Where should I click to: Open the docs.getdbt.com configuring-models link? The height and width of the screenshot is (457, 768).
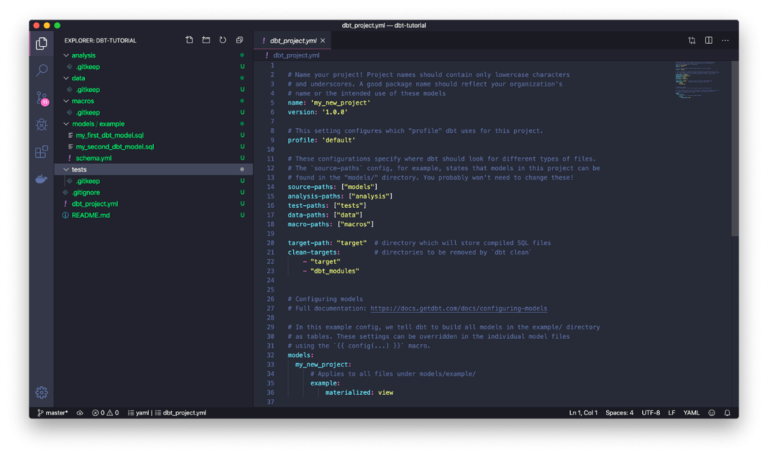coord(458,309)
